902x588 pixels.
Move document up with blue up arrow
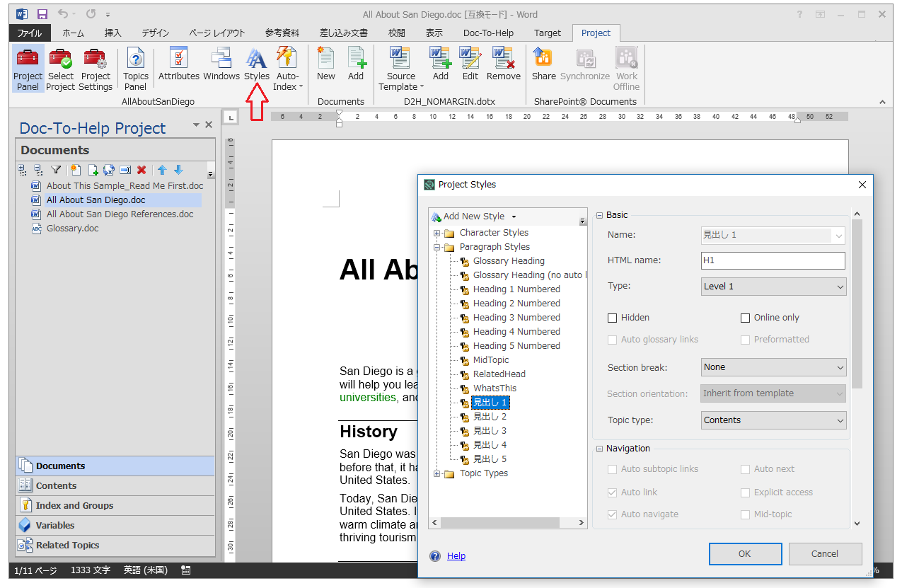point(162,170)
